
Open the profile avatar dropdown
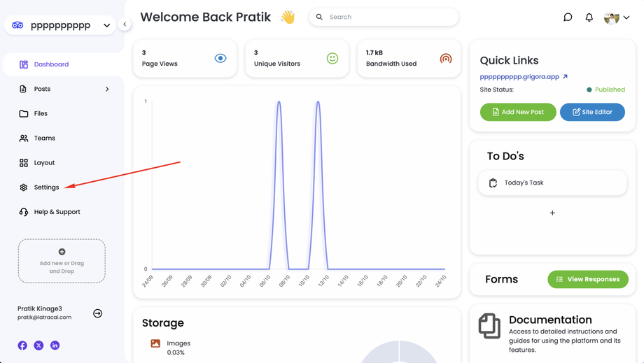click(617, 17)
